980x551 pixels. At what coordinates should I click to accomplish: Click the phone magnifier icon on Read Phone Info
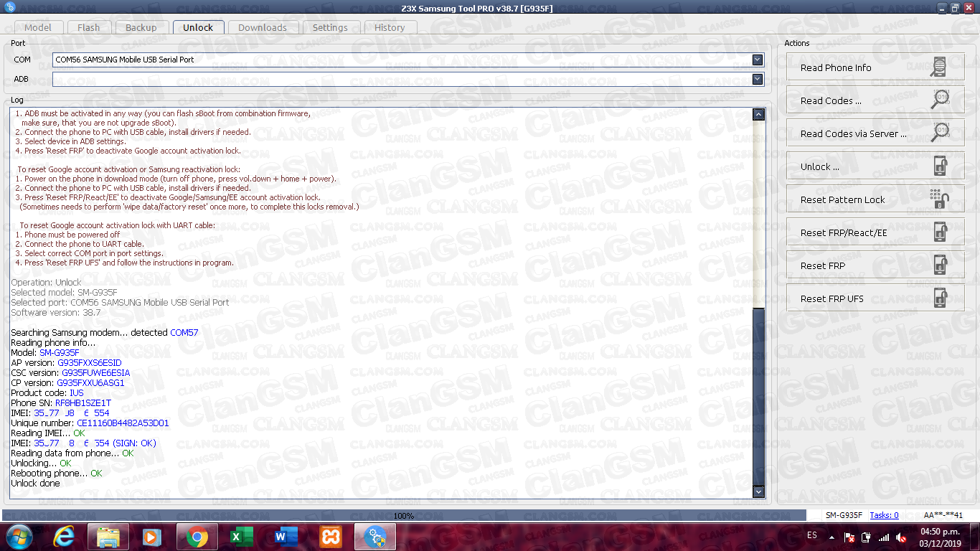coord(939,68)
